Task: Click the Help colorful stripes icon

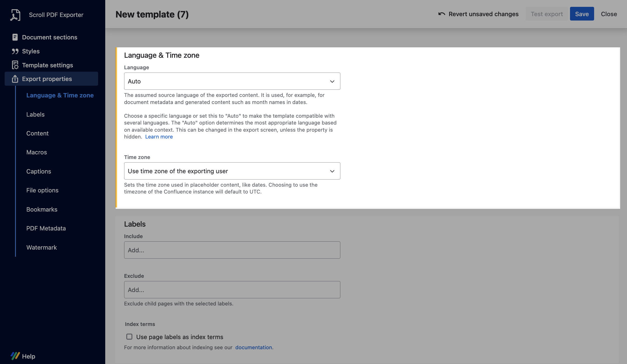Action: click(15, 356)
